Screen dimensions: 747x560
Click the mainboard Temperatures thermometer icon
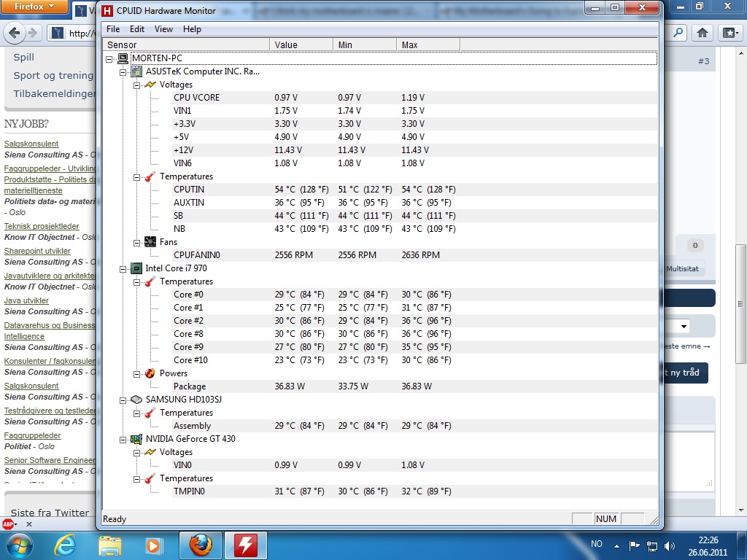pos(150,176)
